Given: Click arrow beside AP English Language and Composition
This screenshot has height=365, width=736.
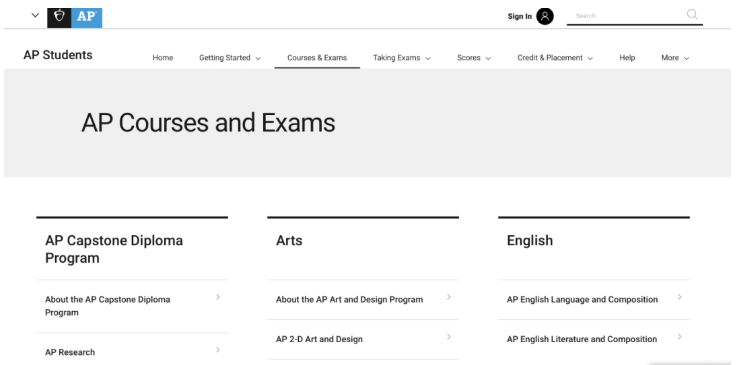Looking at the screenshot, I should (680, 297).
